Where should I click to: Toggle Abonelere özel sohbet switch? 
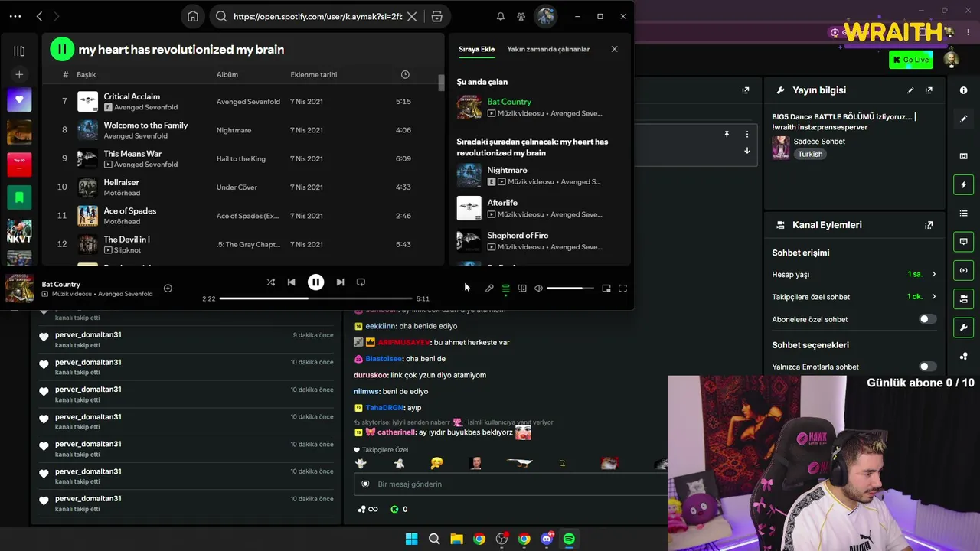[x=927, y=319]
